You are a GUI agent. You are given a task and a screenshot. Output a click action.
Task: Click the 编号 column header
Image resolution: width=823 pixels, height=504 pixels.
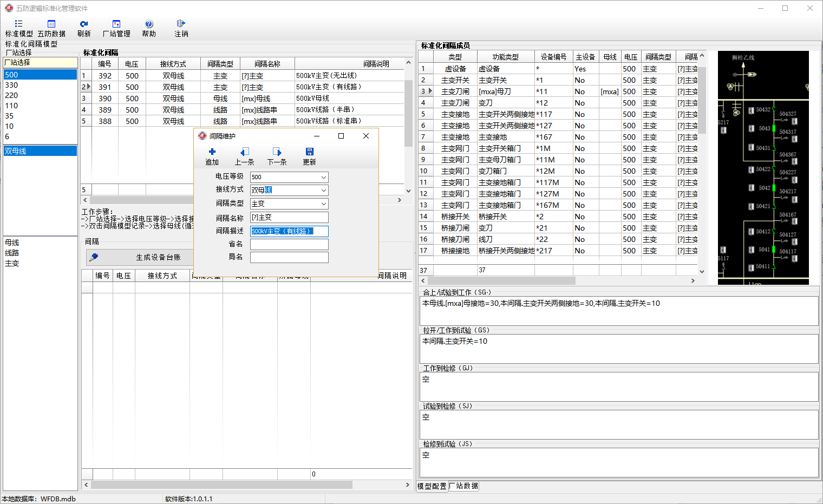tap(105, 64)
